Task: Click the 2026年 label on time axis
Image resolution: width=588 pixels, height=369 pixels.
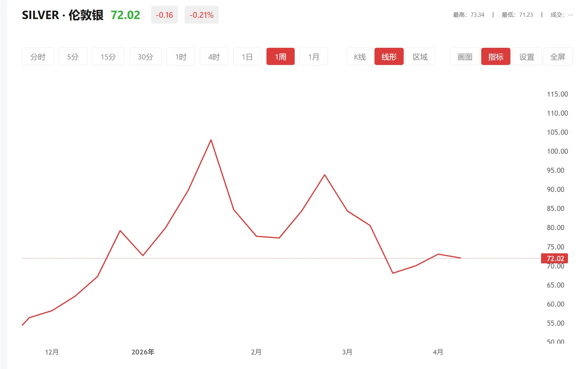Action: click(143, 352)
